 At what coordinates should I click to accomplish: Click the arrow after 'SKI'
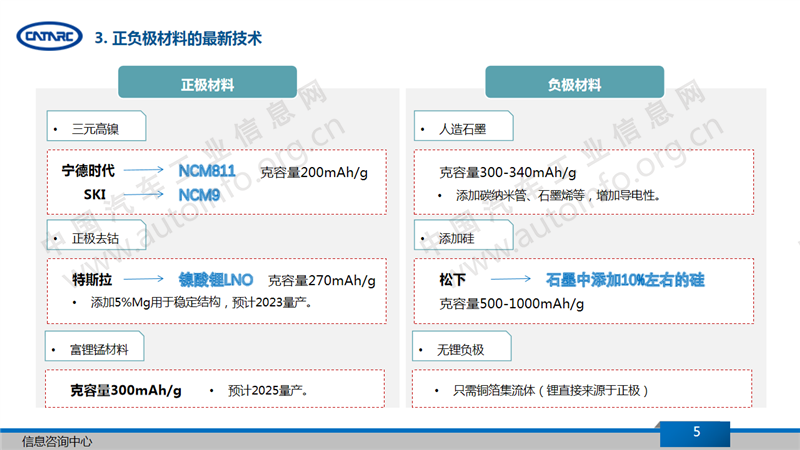click(144, 194)
